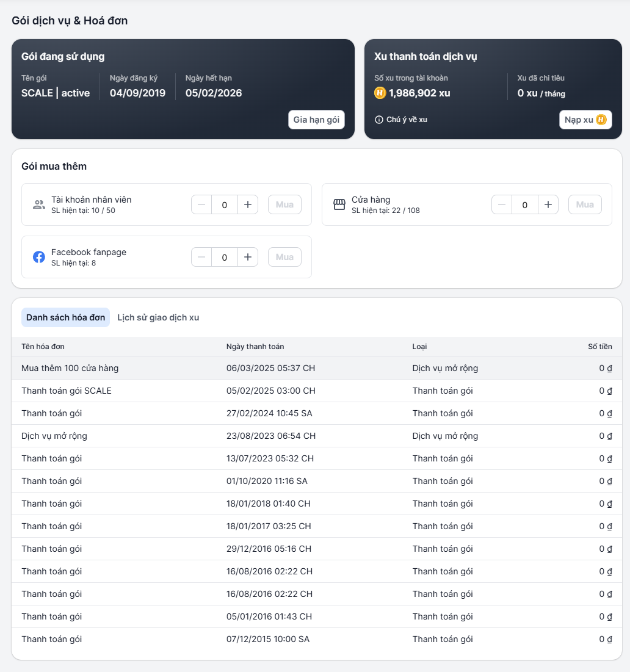Viewport: 630px width, 672px height.
Task: Click the coin icon beside 1,986,902 xu
Action: tap(380, 93)
